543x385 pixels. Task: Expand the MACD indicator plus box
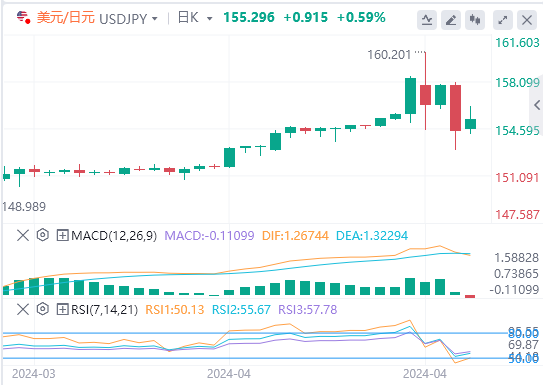pos(62,236)
